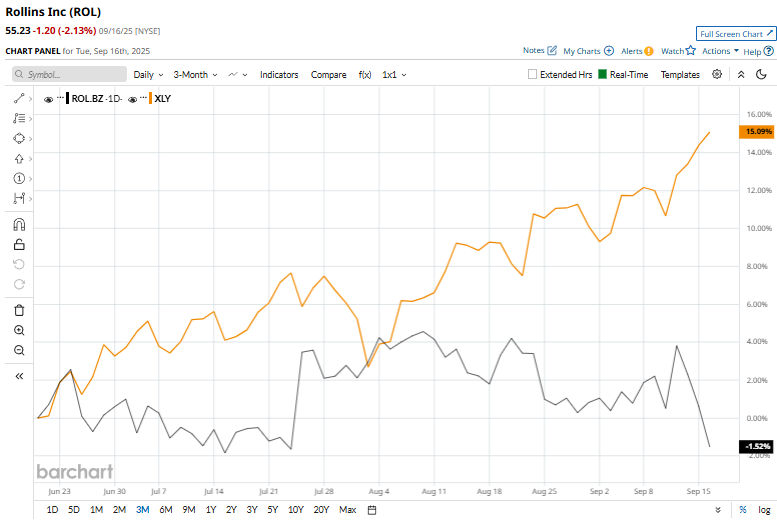Select the numbered label tool
This screenshot has width=777, height=526.
[x=19, y=178]
